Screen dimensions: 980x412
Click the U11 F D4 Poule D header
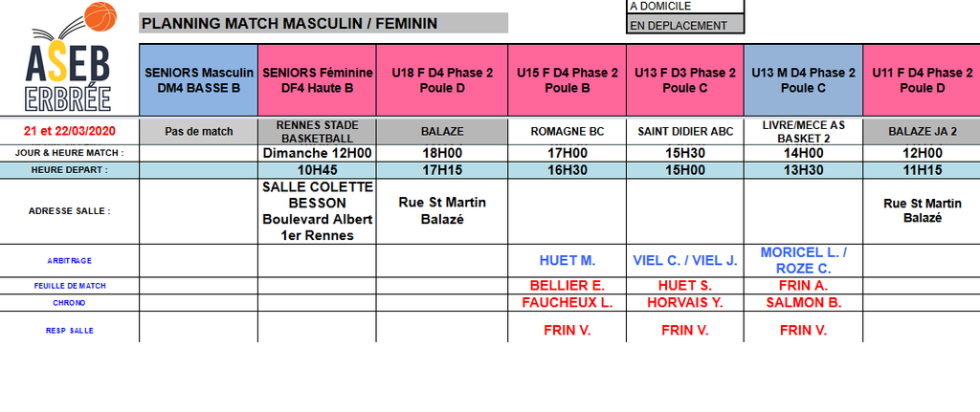[922, 80]
